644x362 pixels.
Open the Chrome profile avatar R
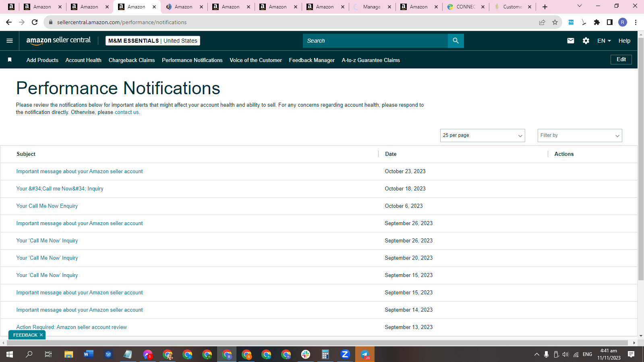[x=623, y=22]
